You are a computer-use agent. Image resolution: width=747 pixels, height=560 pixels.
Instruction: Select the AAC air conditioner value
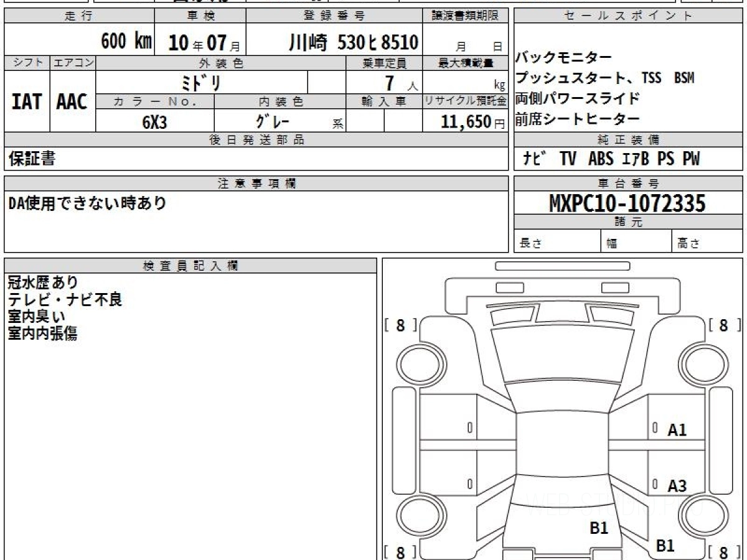72,101
